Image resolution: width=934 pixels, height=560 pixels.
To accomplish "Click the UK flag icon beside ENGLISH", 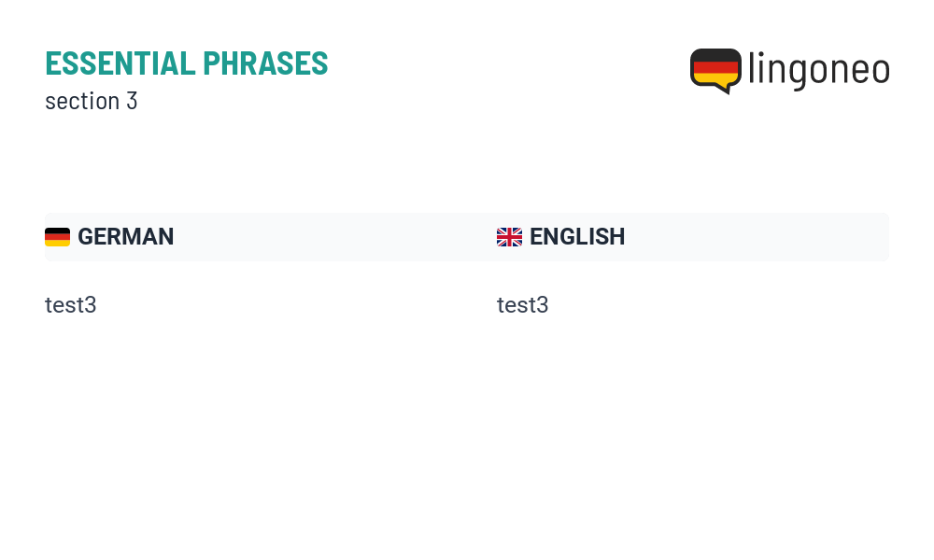I will pyautogui.click(x=509, y=237).
